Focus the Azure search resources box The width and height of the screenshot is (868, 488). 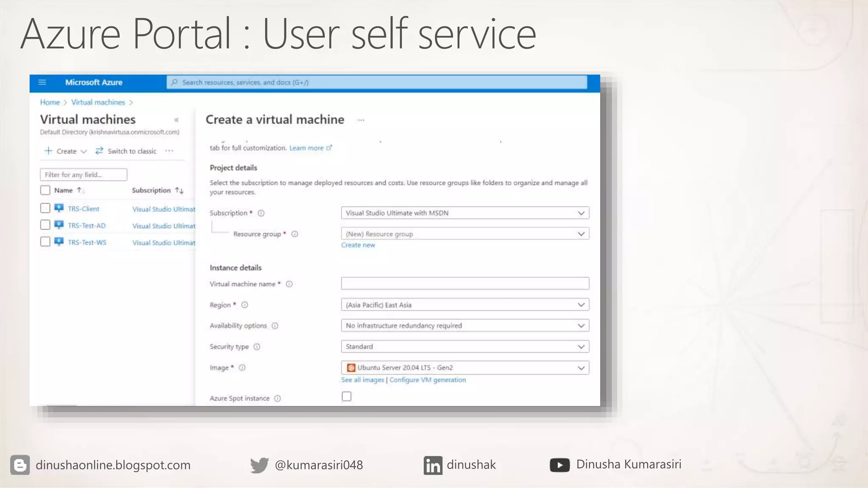pyautogui.click(x=377, y=82)
